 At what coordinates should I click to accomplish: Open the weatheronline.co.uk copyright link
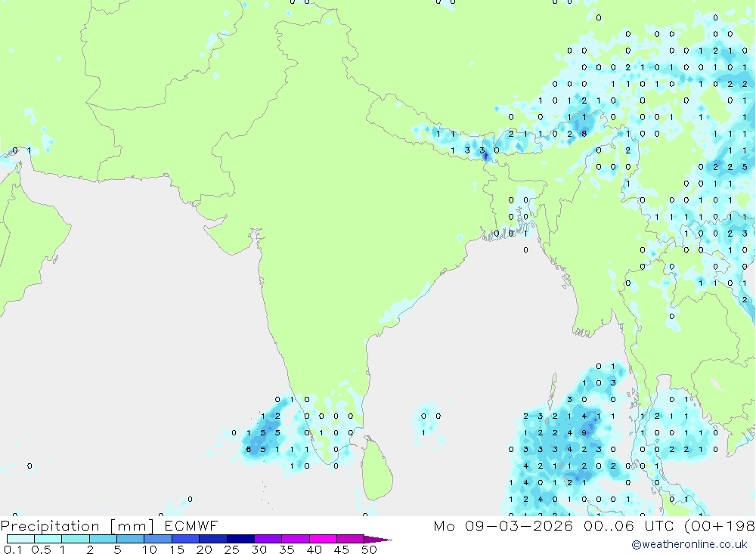689,544
